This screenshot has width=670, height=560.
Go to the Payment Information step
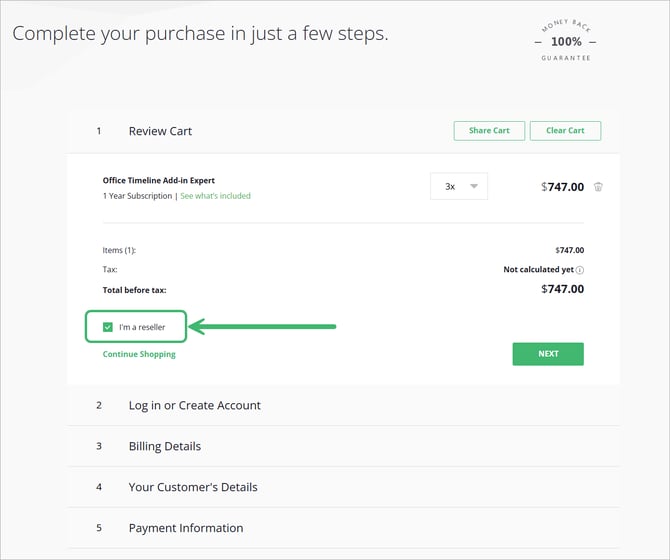coord(185,528)
